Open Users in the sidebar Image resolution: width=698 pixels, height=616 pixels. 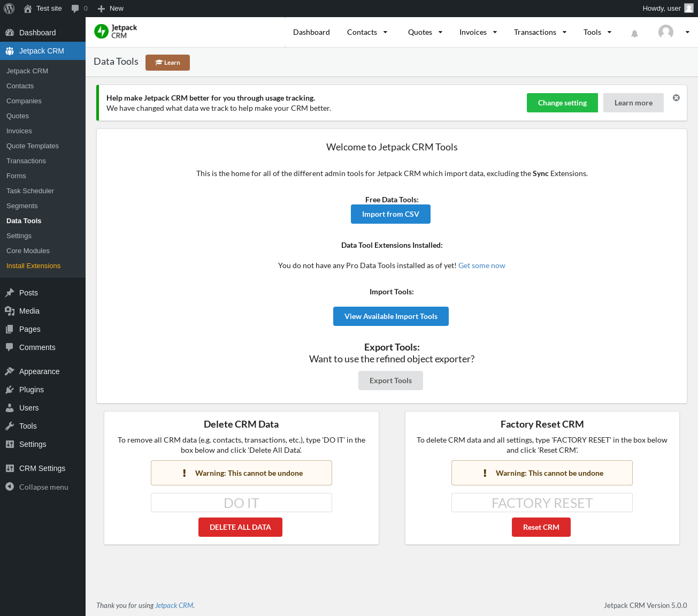[43, 408]
